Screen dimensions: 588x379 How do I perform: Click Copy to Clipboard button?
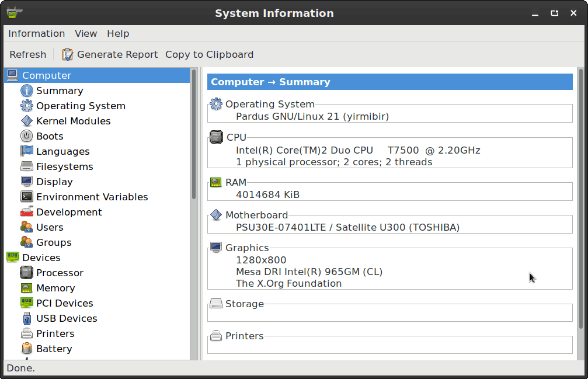click(x=209, y=54)
